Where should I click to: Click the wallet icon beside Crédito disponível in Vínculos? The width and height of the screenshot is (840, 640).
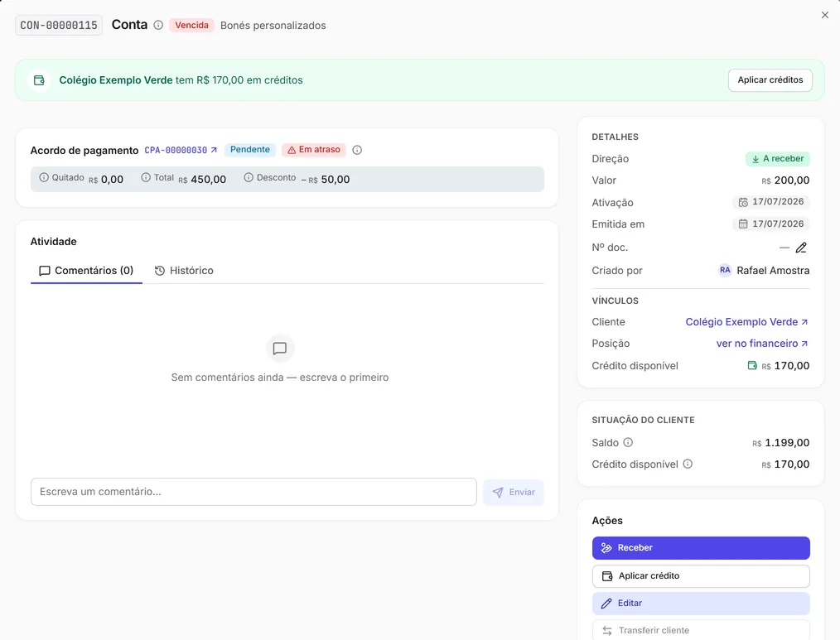tap(752, 365)
